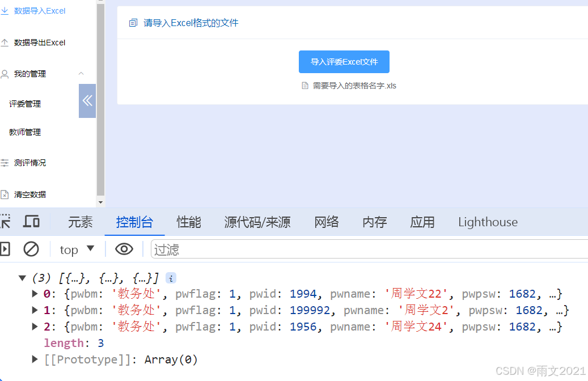
Task: Click the info badge next to the array output
Action: [171, 278]
